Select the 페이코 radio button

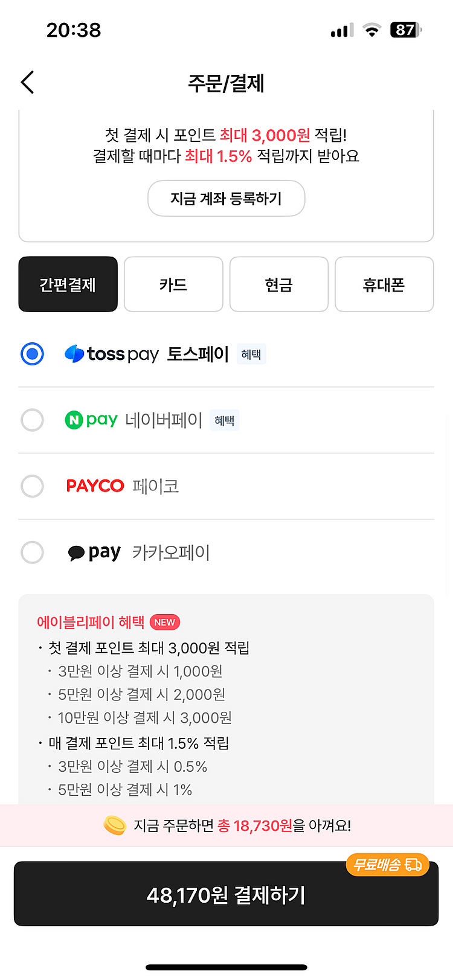pyautogui.click(x=32, y=486)
